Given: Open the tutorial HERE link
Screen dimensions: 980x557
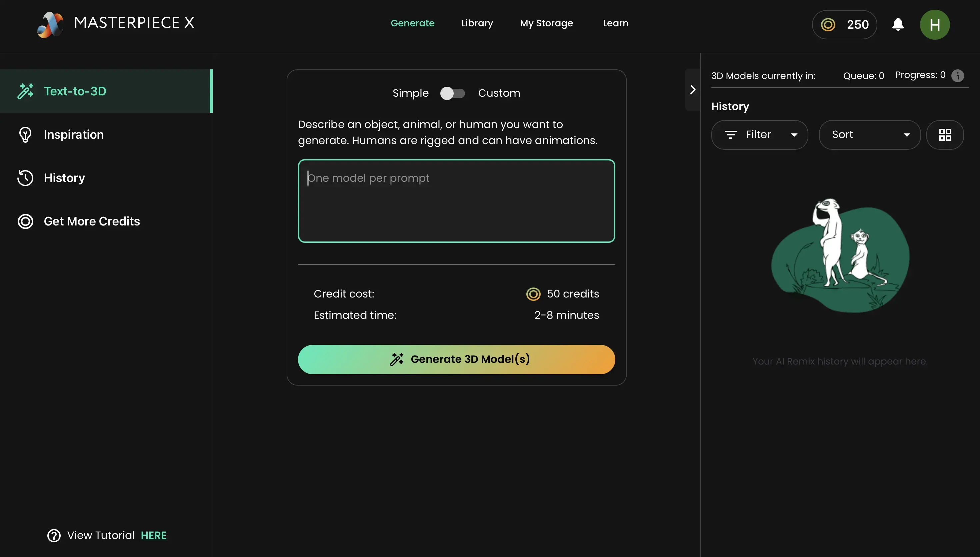Looking at the screenshot, I should [x=153, y=535].
